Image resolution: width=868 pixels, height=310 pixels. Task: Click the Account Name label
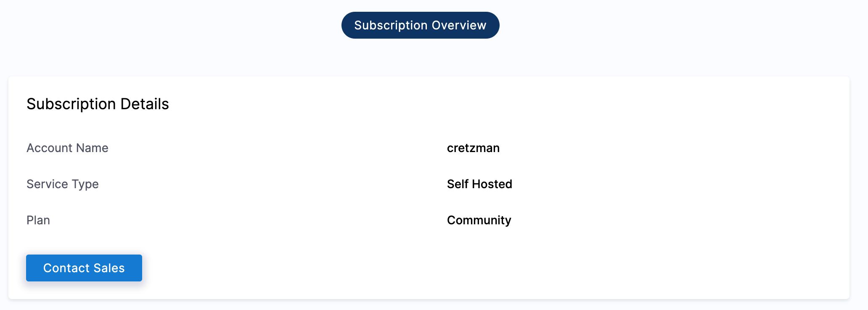pyautogui.click(x=67, y=148)
